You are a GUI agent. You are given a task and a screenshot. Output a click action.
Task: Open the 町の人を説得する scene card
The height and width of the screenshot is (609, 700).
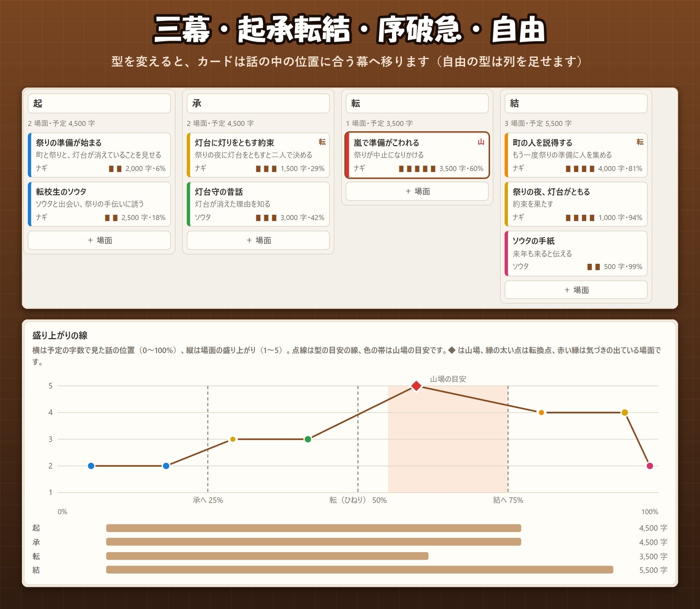576,155
